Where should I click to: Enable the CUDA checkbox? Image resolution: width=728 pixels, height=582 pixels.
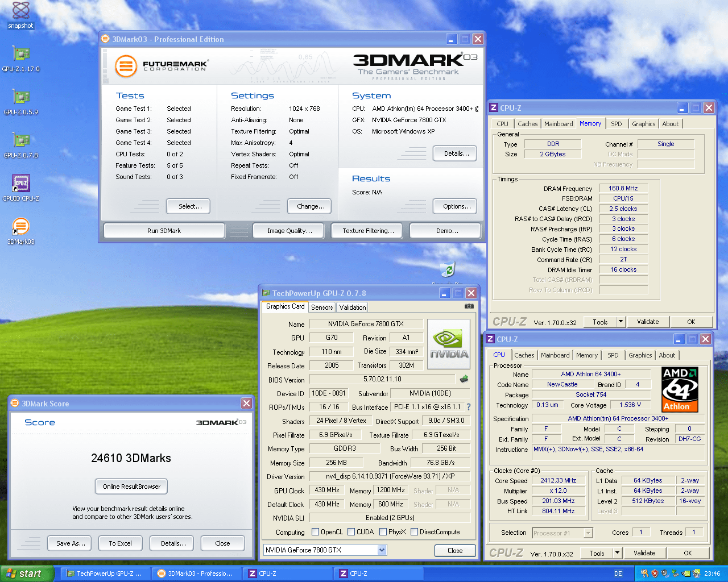[351, 532]
